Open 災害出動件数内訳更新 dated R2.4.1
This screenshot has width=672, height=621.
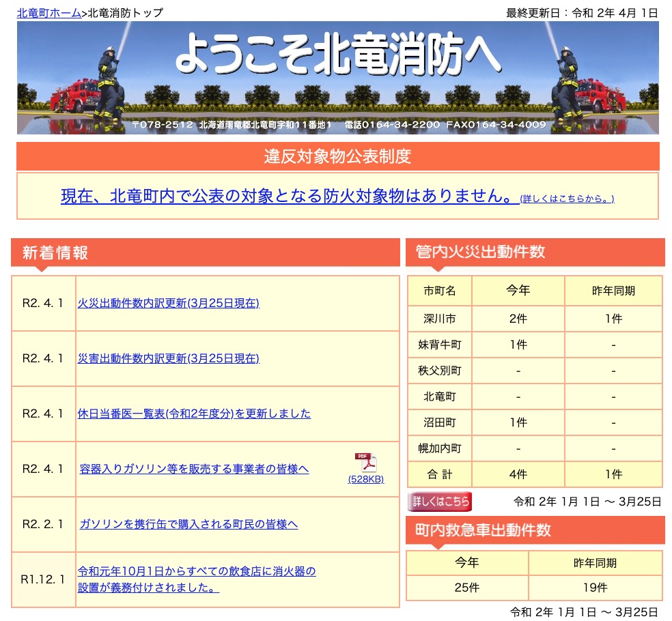coord(167,358)
